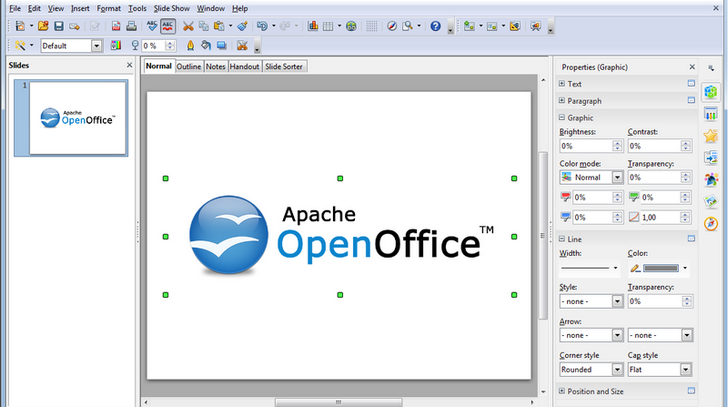The image size is (728, 407).
Task: Open the Color mode Normal dropdown
Action: point(617,177)
